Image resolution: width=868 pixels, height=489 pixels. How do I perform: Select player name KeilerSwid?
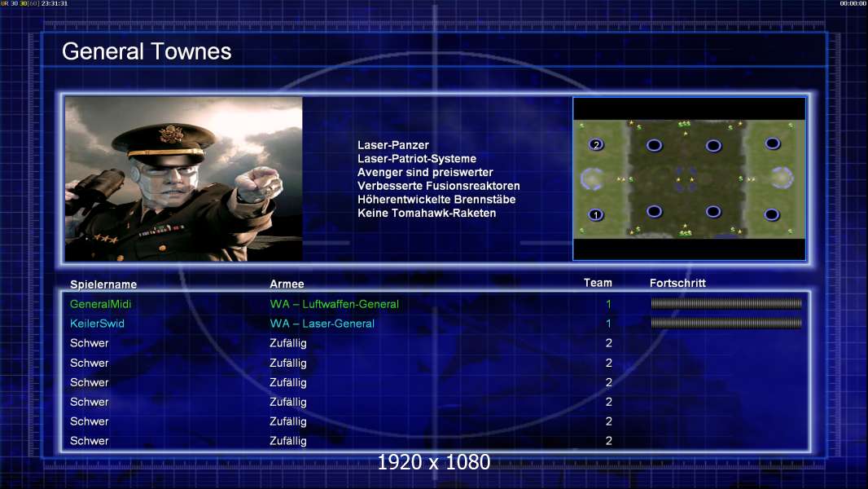pos(97,324)
